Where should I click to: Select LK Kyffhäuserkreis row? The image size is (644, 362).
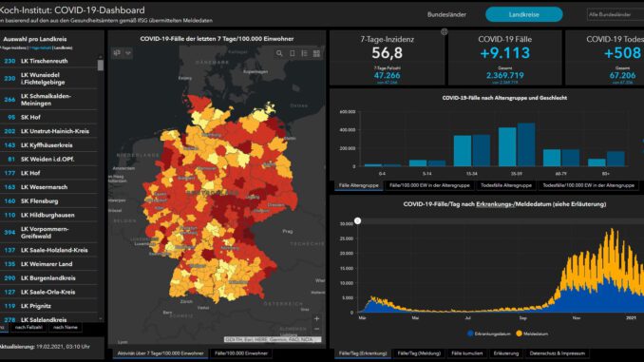coord(48,145)
